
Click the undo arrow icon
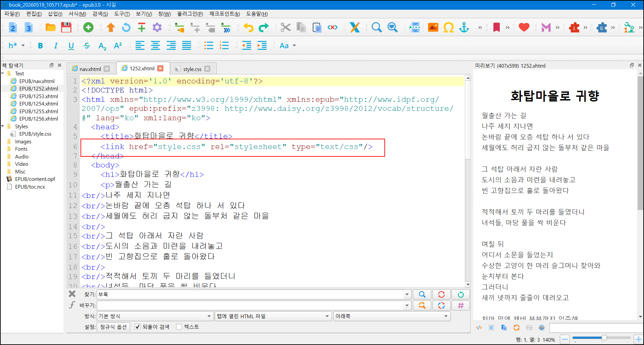point(248,27)
